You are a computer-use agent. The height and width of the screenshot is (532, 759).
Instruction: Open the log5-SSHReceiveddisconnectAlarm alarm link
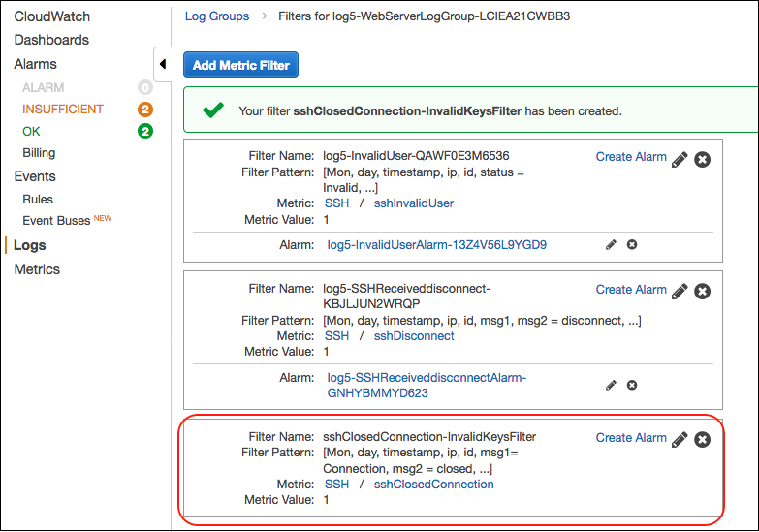pos(427,386)
